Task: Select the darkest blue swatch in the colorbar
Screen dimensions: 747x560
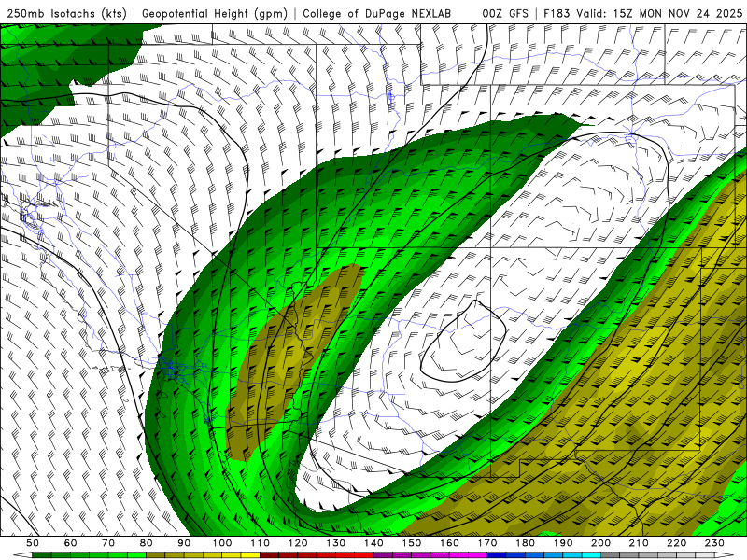Action: pyautogui.click(x=497, y=555)
